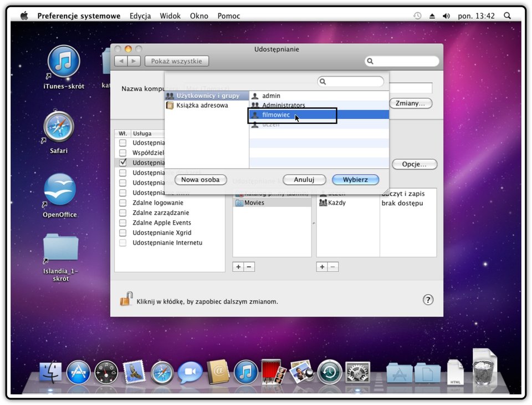Toggle the Udostępnianie Internetu checkbox
532x405 pixels.
[123, 243]
